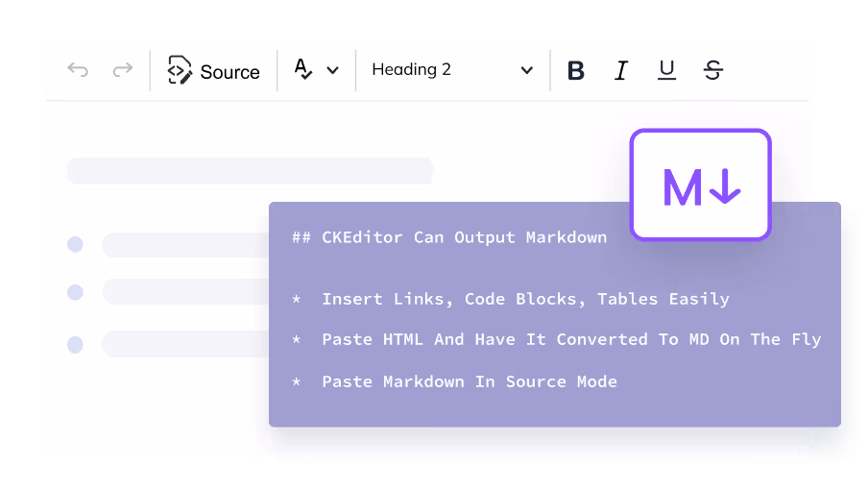Click the text check 'A' icon
Image resolution: width=868 pixels, height=492 pixels.
coord(303,69)
